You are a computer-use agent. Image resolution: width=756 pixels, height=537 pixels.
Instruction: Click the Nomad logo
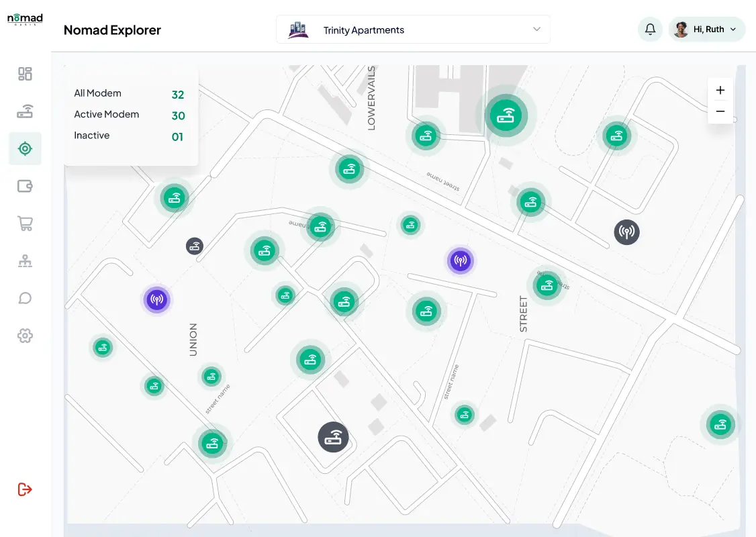(25, 19)
